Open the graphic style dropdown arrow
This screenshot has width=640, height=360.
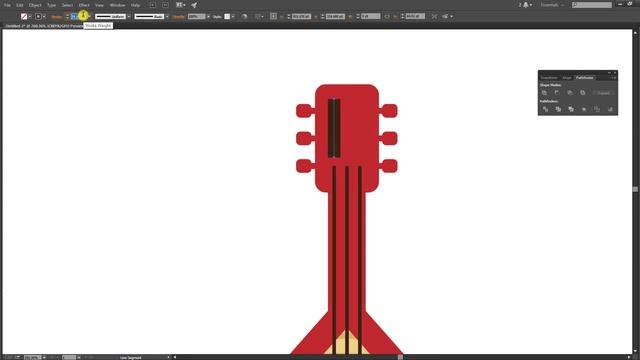click(233, 16)
